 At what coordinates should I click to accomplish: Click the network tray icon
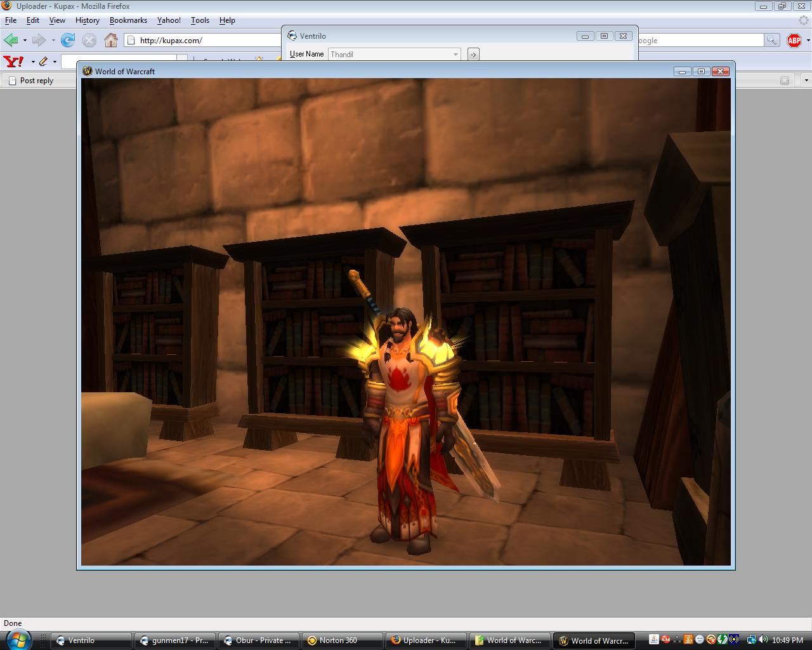click(751, 640)
